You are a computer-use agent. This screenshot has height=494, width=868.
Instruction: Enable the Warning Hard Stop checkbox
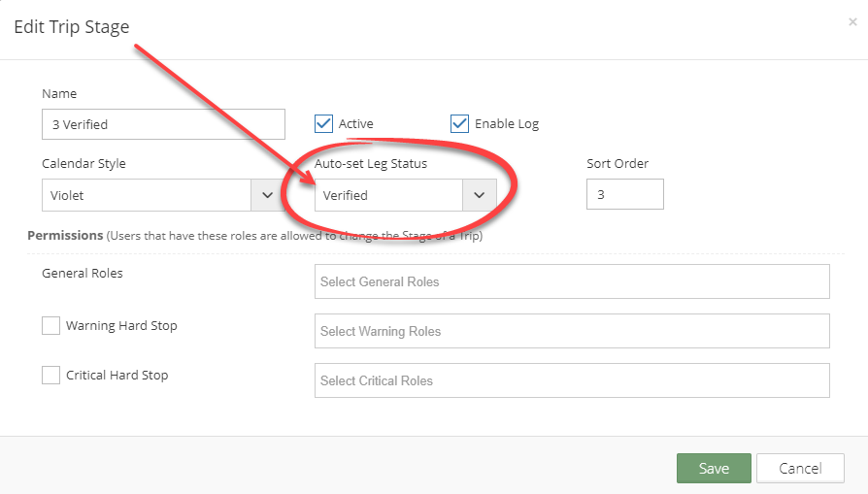(50, 325)
